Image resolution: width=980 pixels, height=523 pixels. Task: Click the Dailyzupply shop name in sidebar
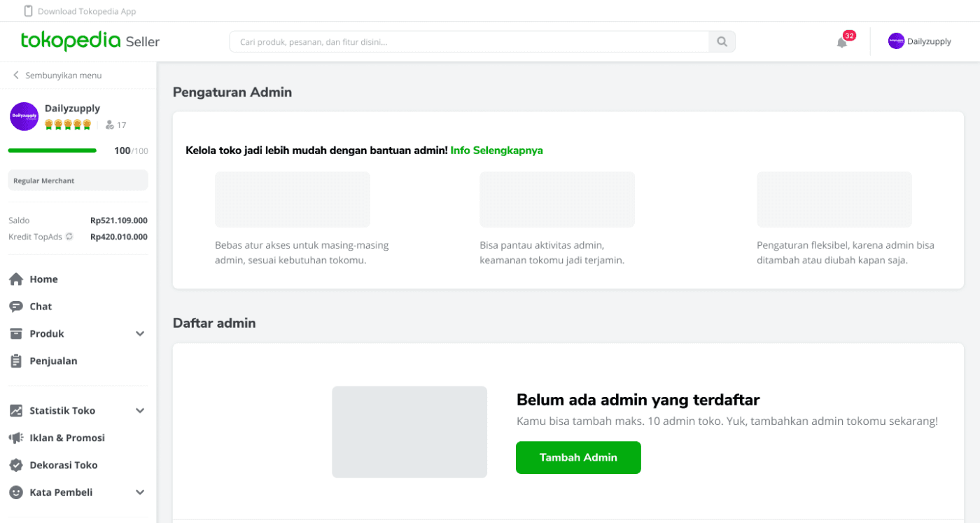click(x=72, y=109)
